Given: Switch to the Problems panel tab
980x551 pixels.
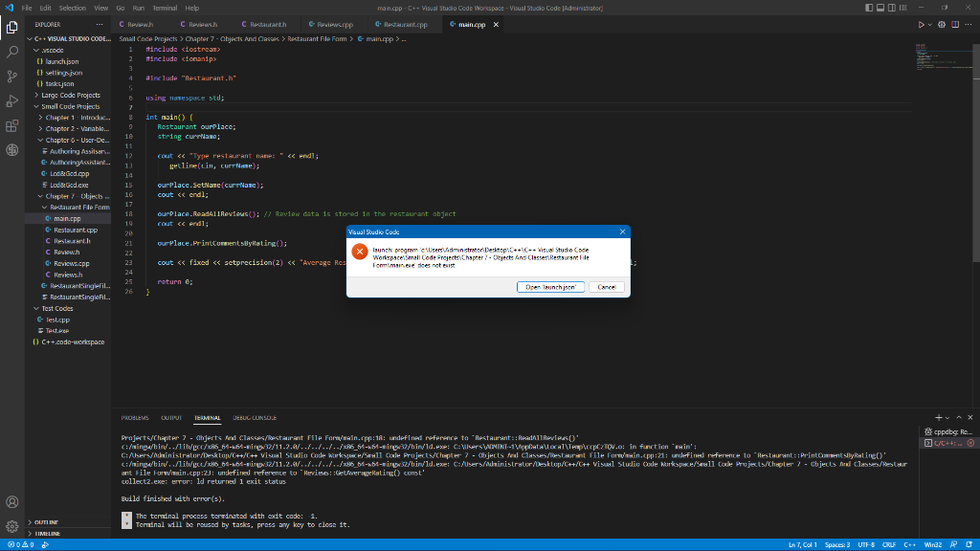Looking at the screenshot, I should [135, 418].
